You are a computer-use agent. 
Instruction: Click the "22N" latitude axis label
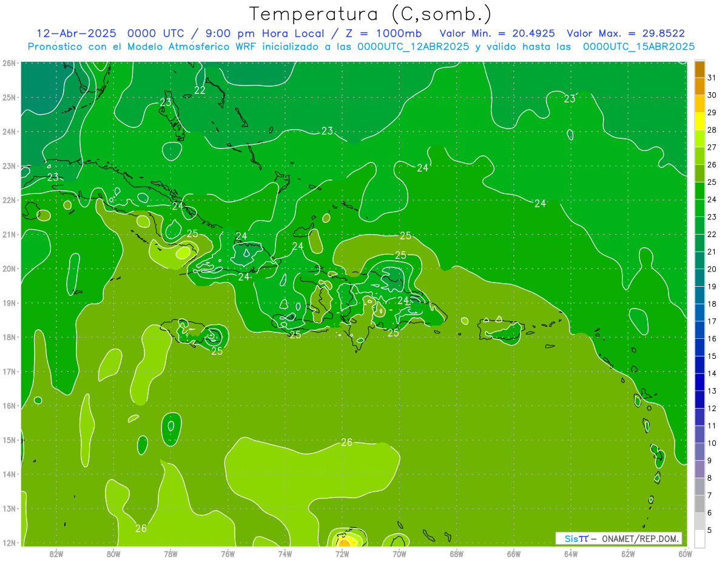point(8,200)
